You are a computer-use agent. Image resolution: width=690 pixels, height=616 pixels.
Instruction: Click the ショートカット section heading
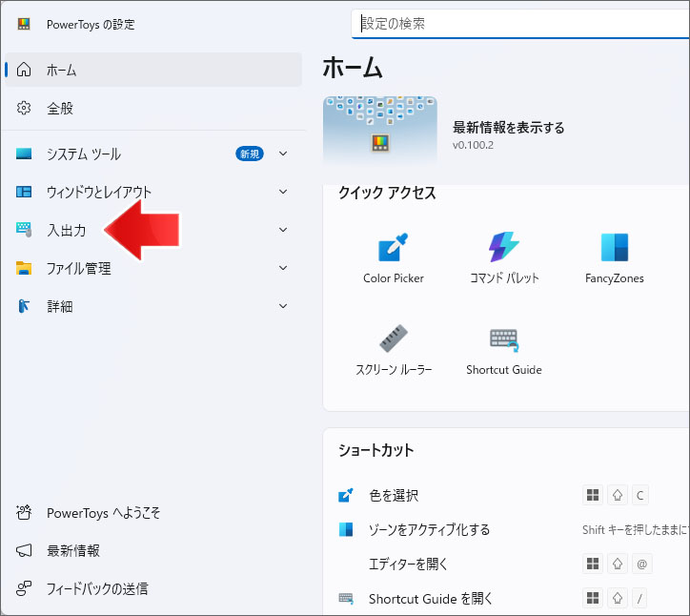point(376,450)
